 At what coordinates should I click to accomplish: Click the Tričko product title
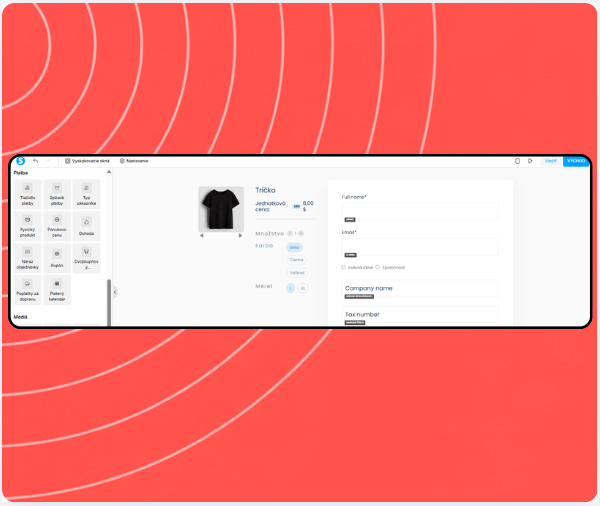(x=265, y=190)
